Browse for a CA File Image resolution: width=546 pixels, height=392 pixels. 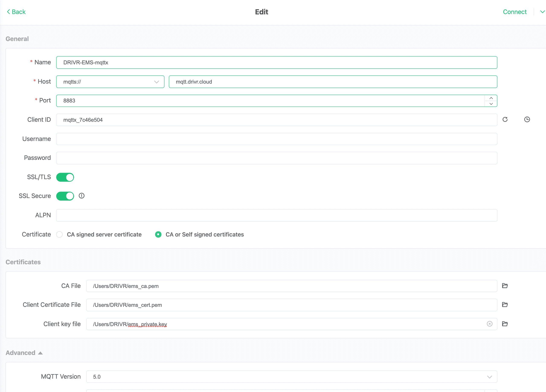point(505,286)
